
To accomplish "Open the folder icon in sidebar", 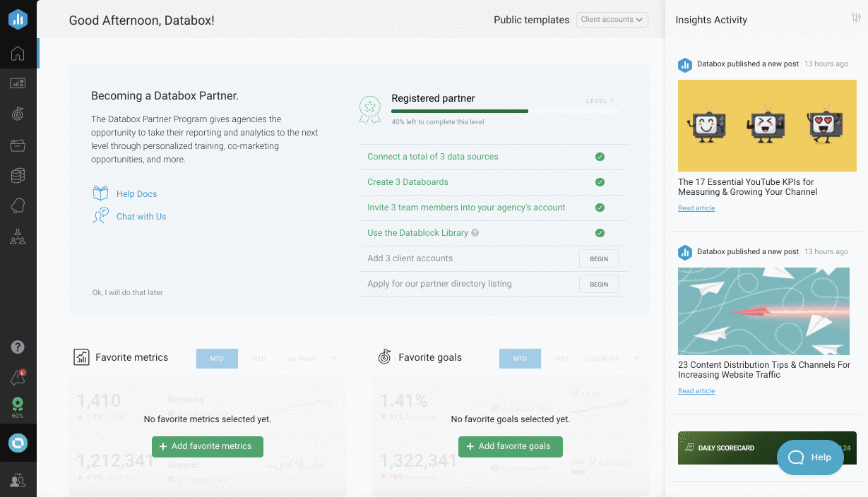I will click(18, 145).
